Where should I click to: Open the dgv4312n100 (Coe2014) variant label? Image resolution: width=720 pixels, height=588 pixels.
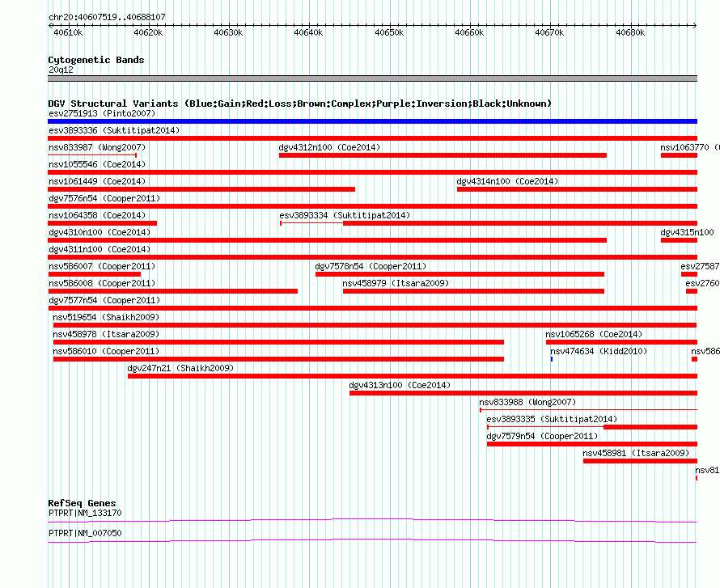pyautogui.click(x=329, y=147)
